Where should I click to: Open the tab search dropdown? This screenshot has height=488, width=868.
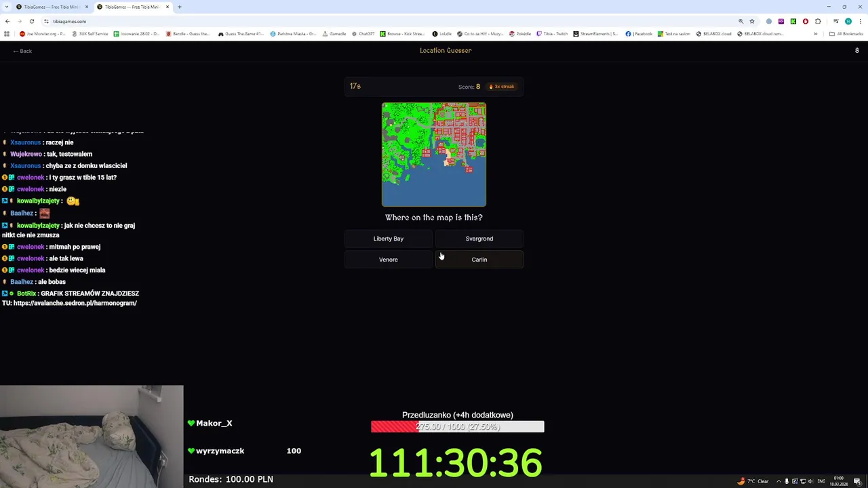tap(5, 7)
